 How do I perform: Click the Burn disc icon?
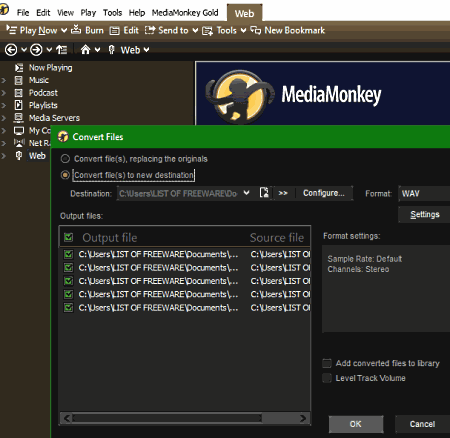click(76, 30)
